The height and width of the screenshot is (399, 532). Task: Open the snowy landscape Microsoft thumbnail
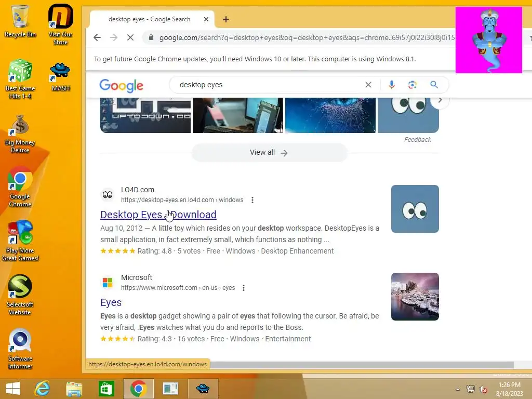tap(415, 297)
